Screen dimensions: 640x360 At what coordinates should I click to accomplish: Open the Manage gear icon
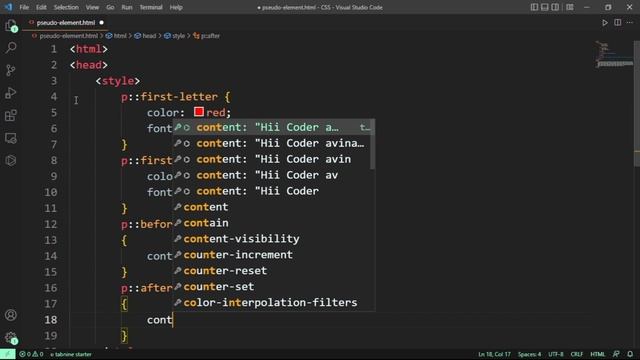(11, 338)
